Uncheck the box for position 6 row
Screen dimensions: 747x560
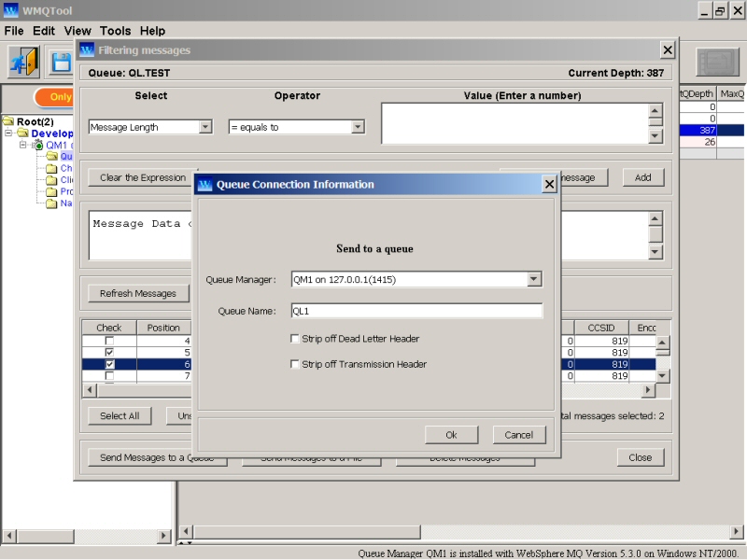109,364
